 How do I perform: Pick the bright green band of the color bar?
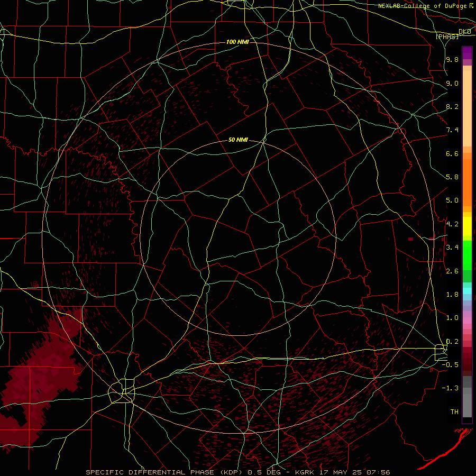[467, 255]
